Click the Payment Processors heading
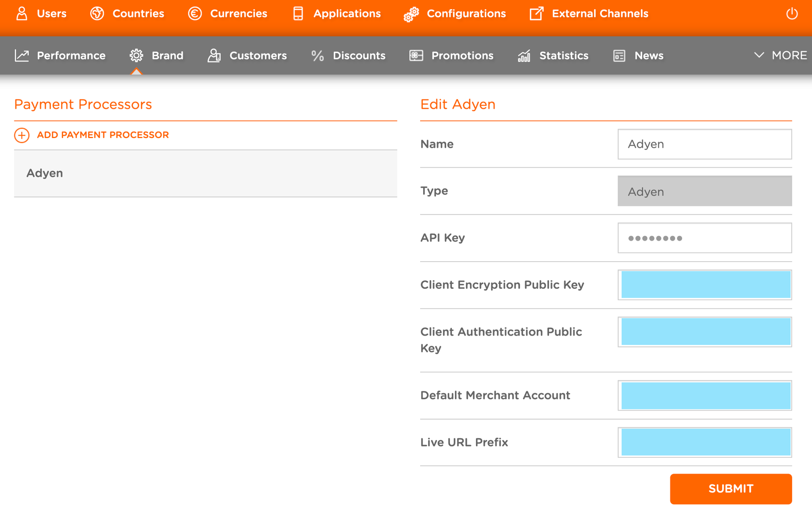Viewport: 812px width, 509px height. [x=83, y=105]
